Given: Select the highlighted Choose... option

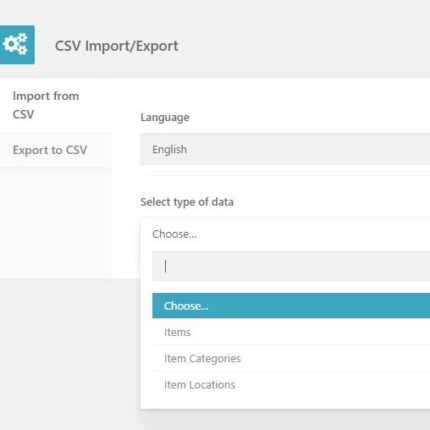Looking at the screenshot, I should 291,306.
